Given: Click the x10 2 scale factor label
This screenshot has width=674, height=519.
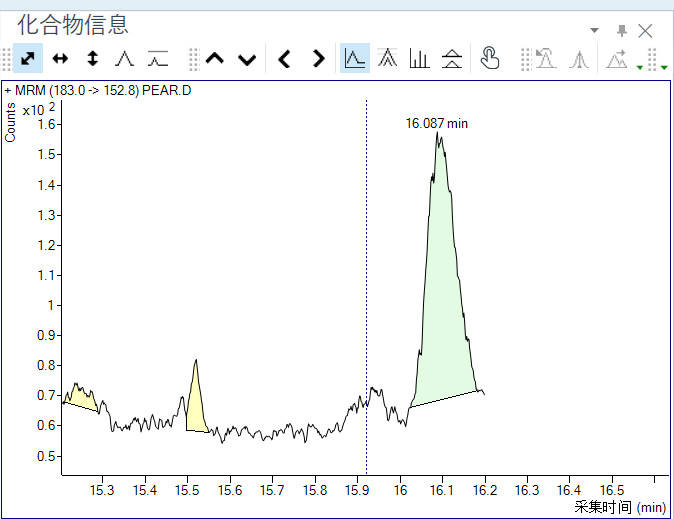Looking at the screenshot, I should [x=39, y=109].
